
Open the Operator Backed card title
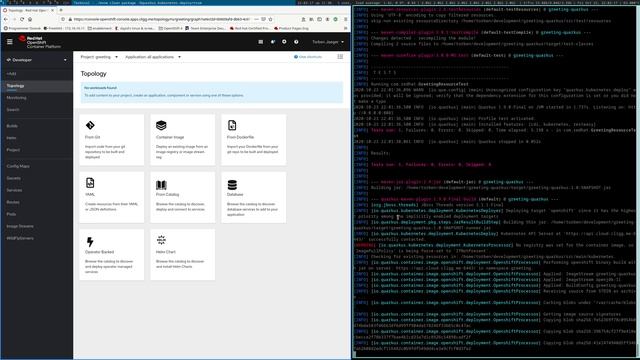click(100, 252)
